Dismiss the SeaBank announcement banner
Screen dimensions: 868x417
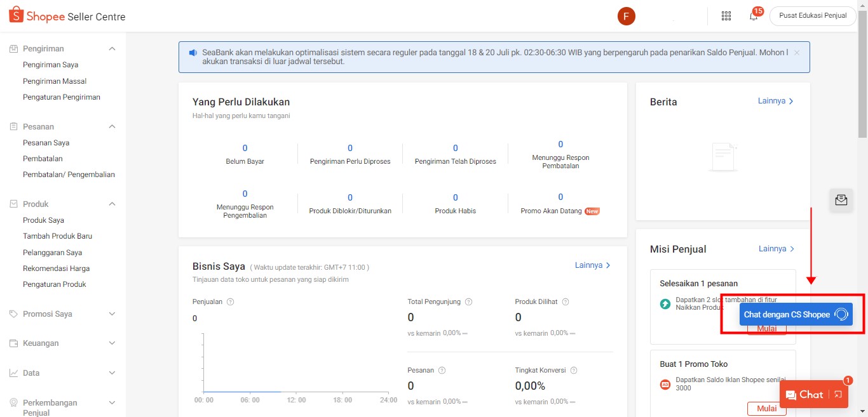pos(797,53)
